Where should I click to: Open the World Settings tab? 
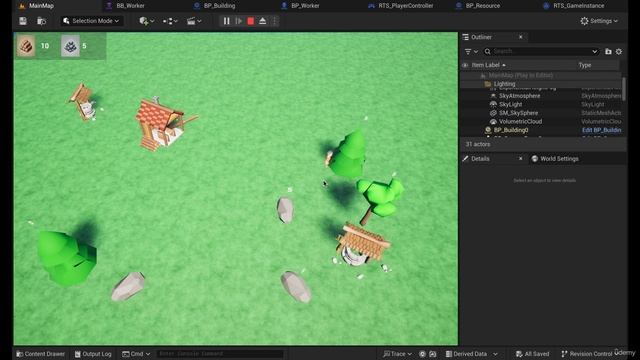click(555, 159)
